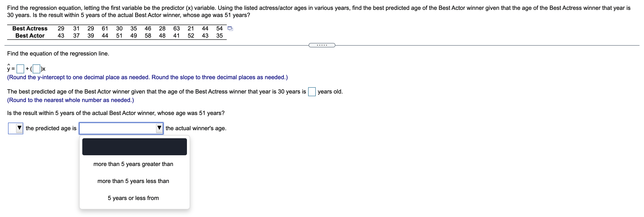Click the predicted age answer box before 'years old'
This screenshot has height=217, width=644.
tap(311, 92)
